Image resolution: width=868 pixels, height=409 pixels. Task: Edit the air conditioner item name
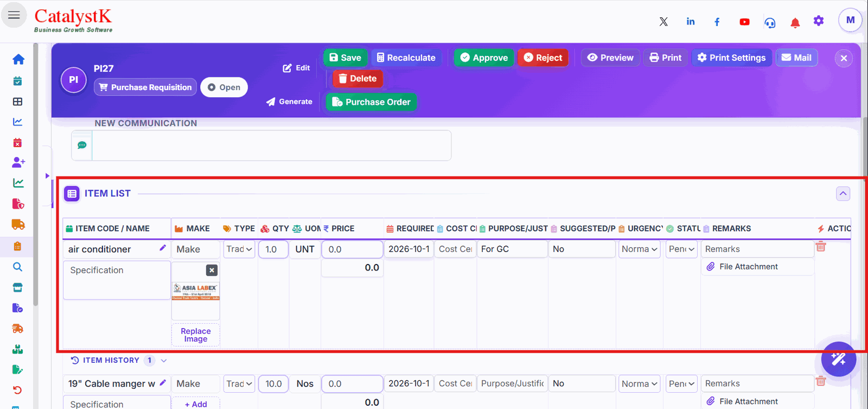coord(163,248)
